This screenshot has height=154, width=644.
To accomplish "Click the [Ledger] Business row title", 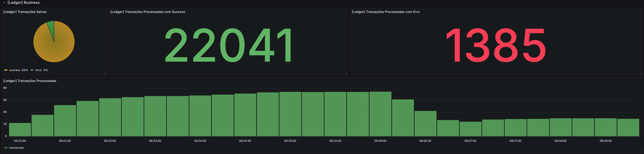I will (x=24, y=3).
